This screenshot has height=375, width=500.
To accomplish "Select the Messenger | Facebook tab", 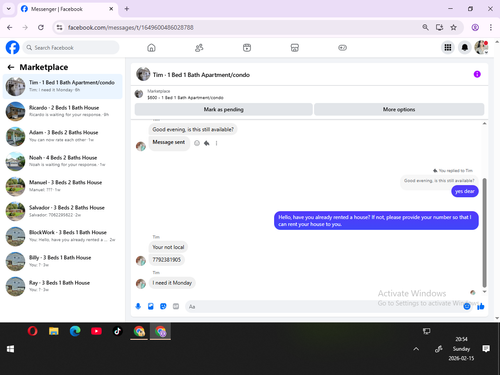I will [x=67, y=9].
